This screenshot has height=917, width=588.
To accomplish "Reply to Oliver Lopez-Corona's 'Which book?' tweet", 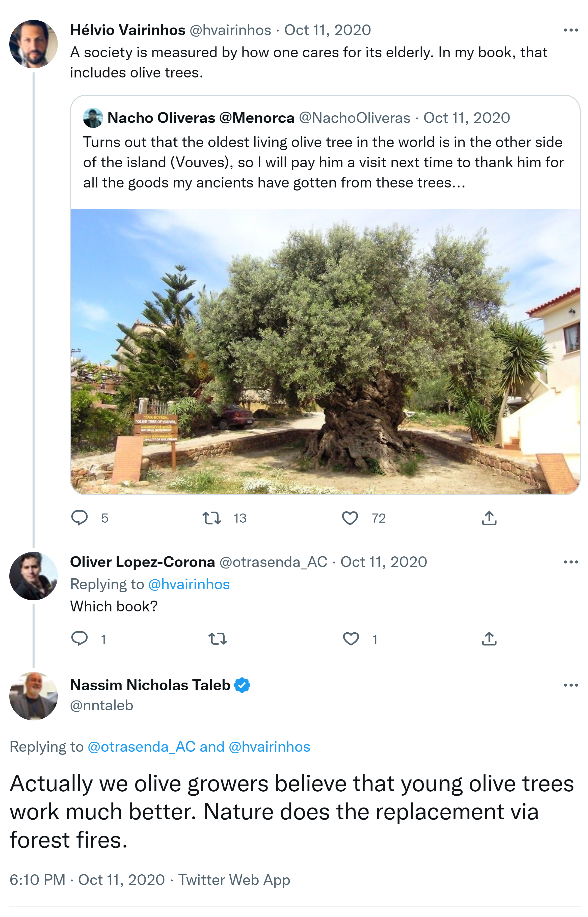I will pyautogui.click(x=79, y=639).
